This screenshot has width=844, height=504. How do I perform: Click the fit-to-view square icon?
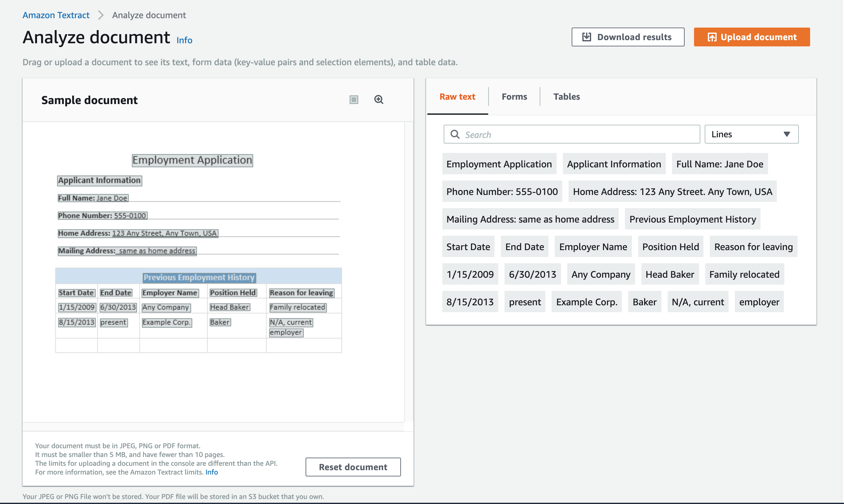[x=354, y=99]
